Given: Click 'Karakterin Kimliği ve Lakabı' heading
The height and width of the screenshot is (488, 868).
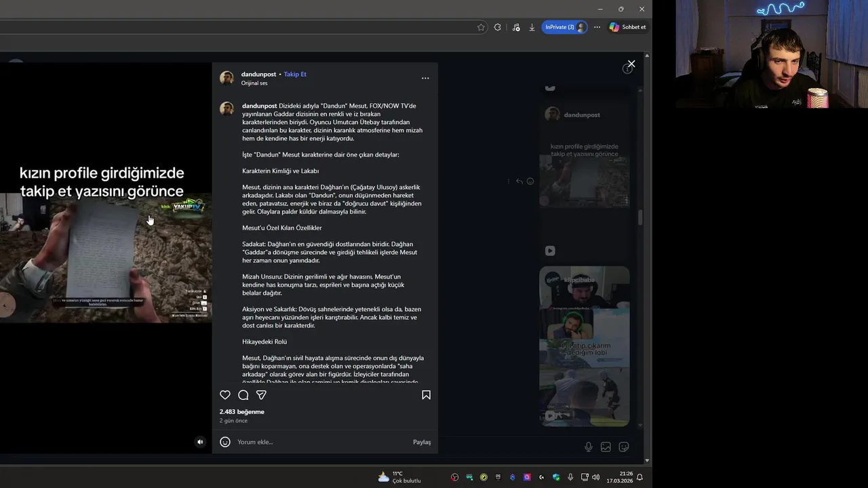Looking at the screenshot, I should [281, 171].
